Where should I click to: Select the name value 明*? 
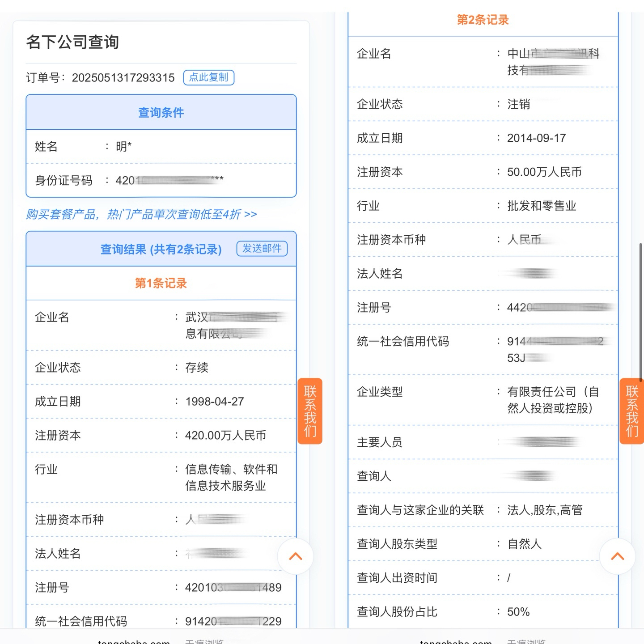124,147
